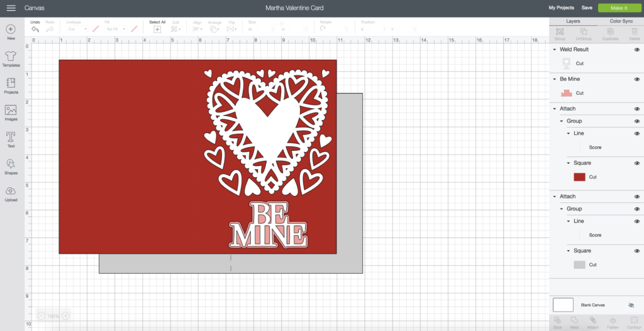Collapse the second Attach layer group
Screen dimensions: 644x331
(555, 197)
